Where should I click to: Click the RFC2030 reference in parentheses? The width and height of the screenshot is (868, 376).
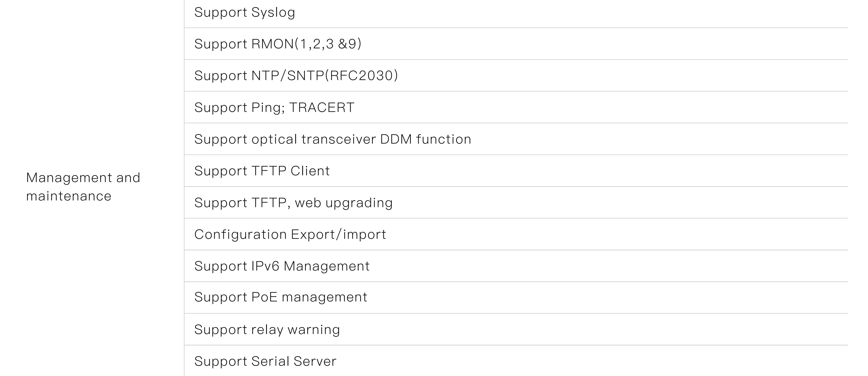(x=361, y=76)
